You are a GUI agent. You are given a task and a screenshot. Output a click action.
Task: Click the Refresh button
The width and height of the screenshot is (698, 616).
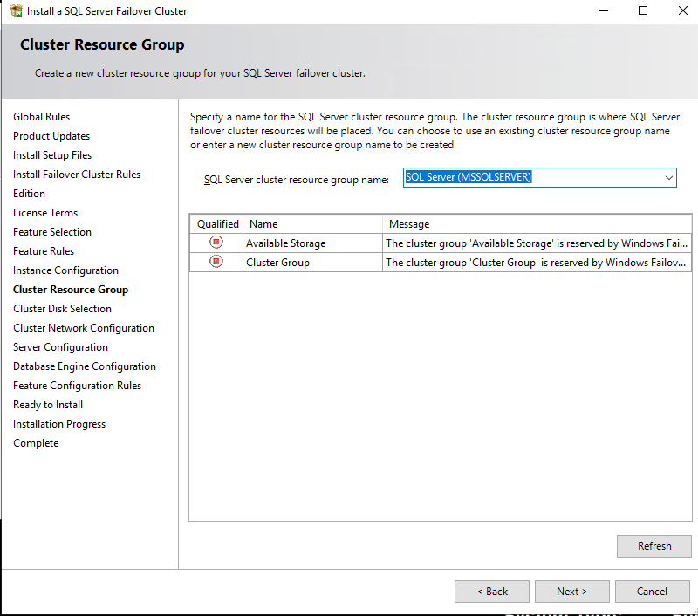(654, 546)
